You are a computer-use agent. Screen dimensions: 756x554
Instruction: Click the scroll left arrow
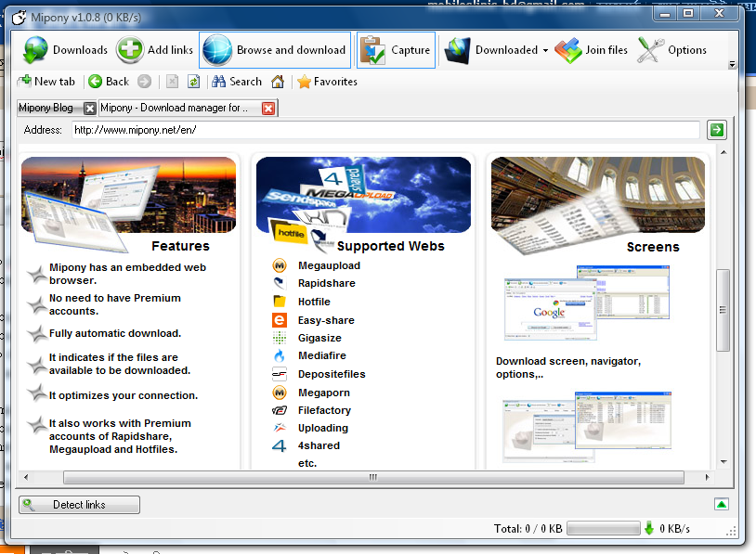click(x=26, y=477)
